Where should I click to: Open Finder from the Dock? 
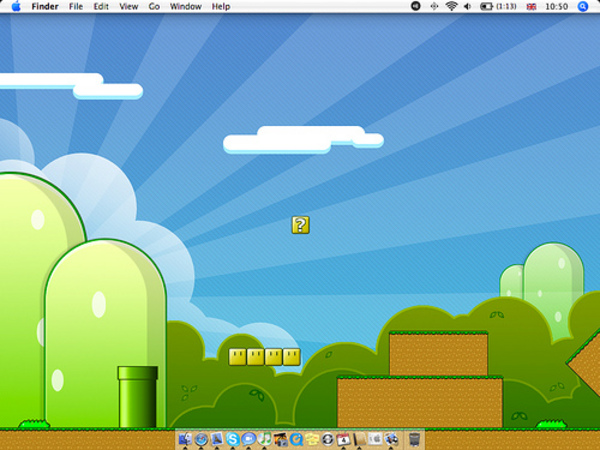(186, 439)
